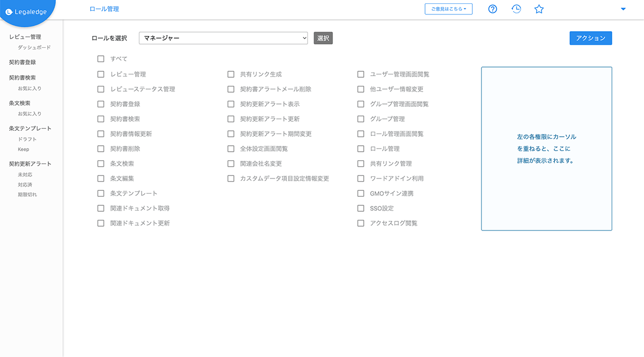Open the favorites star icon

[x=539, y=9]
